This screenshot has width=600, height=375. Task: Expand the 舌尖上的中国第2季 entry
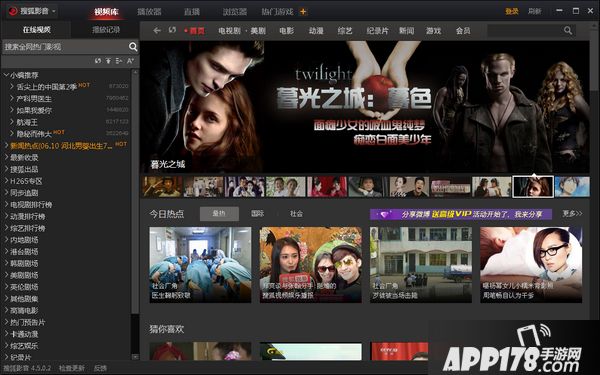click(x=12, y=87)
